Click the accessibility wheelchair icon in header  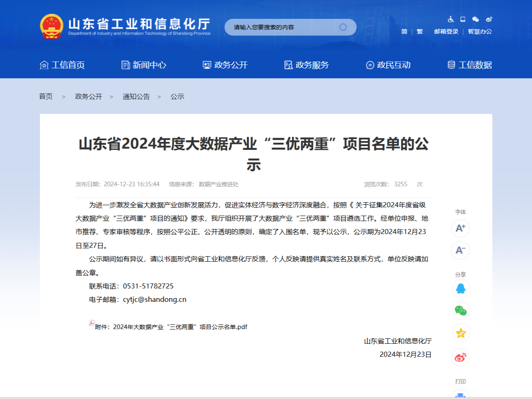click(451, 19)
